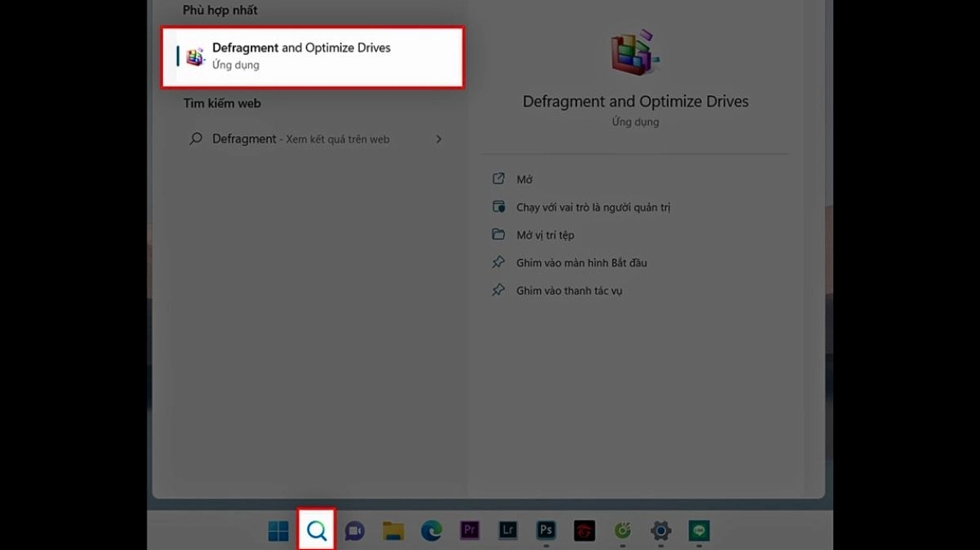980x550 pixels.
Task: Open the LINE messaging app
Action: pyautogui.click(x=698, y=530)
